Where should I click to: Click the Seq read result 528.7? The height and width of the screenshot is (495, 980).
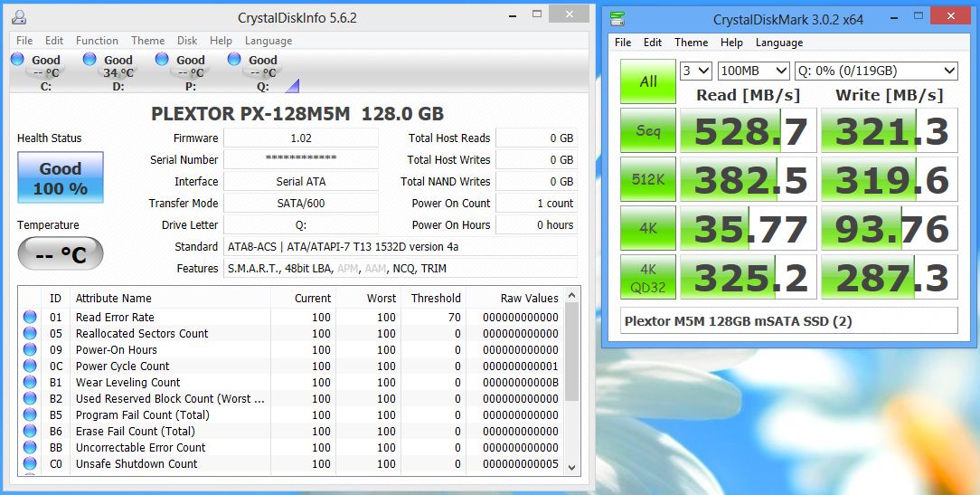(749, 130)
